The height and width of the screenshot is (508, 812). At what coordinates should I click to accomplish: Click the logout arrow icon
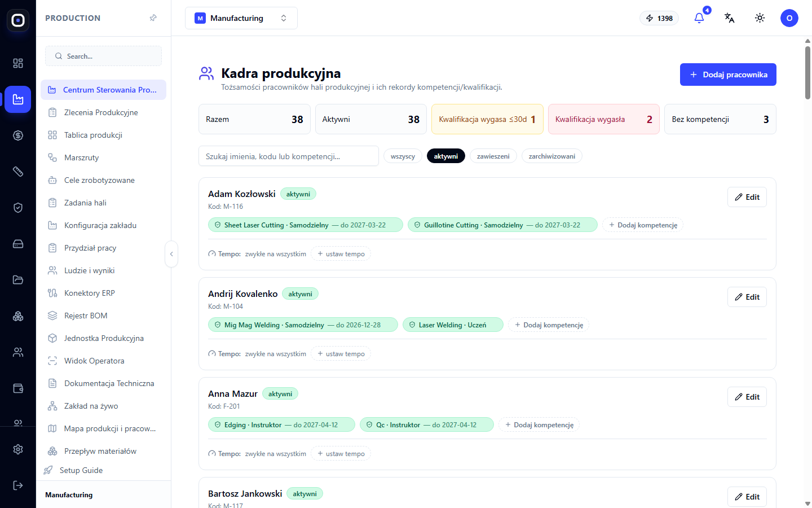(18, 485)
